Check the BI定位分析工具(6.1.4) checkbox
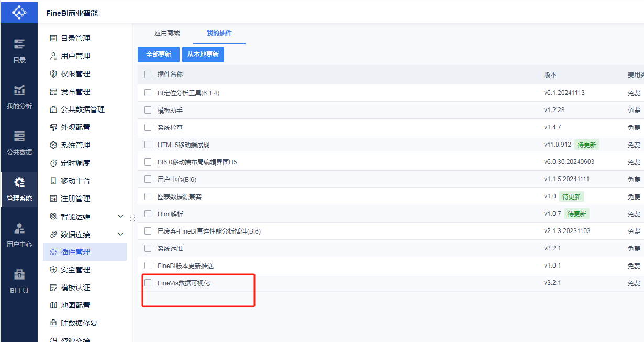 [148, 93]
